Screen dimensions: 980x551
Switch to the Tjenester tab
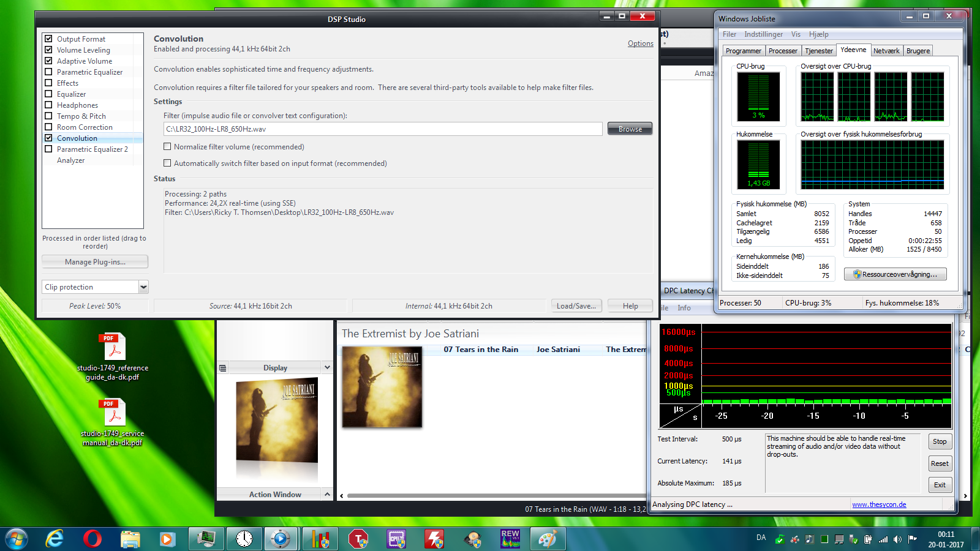(819, 51)
